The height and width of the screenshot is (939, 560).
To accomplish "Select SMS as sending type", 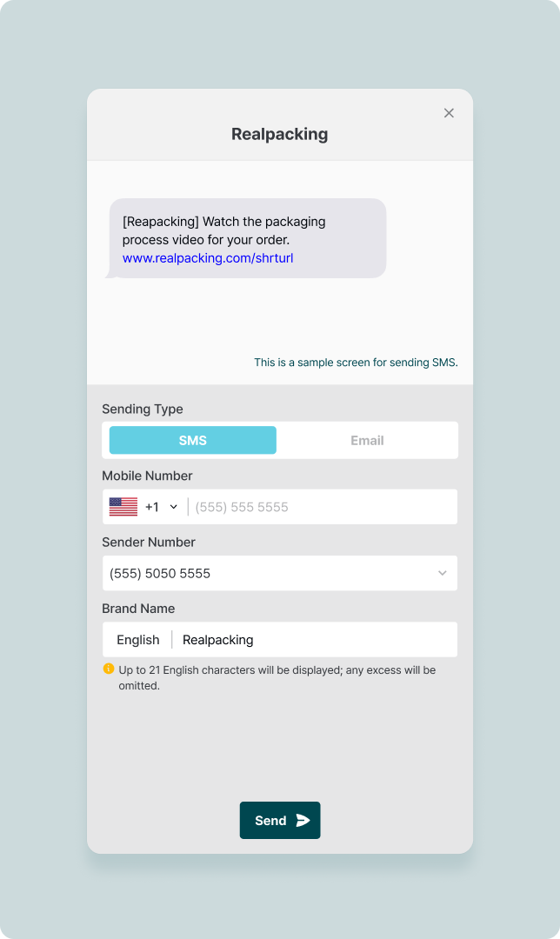I will pos(193,441).
